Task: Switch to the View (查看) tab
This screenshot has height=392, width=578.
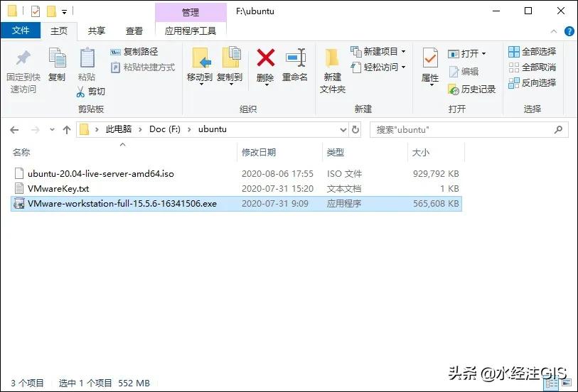Action: click(134, 31)
